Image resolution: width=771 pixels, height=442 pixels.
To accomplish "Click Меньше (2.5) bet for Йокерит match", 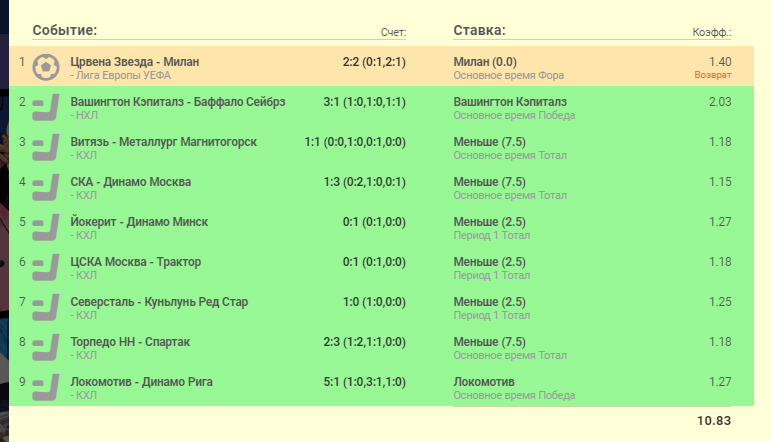I will [x=489, y=222].
